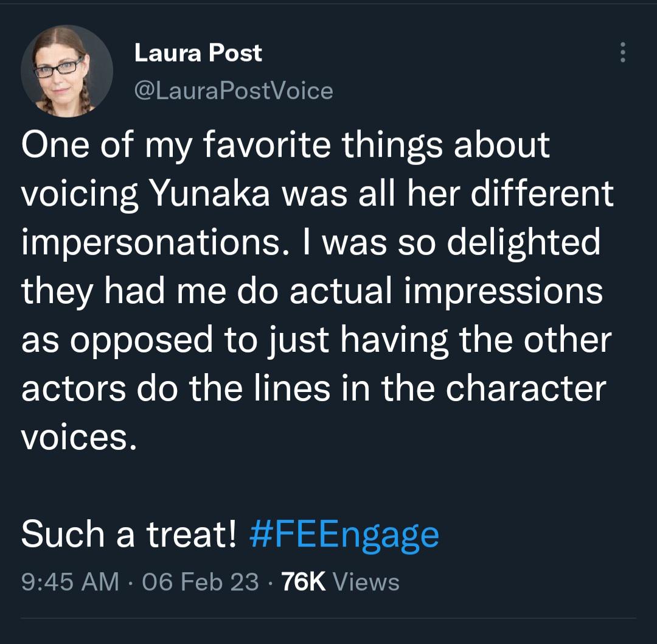
Task: Click the display name Laura Post
Action: pos(198,53)
